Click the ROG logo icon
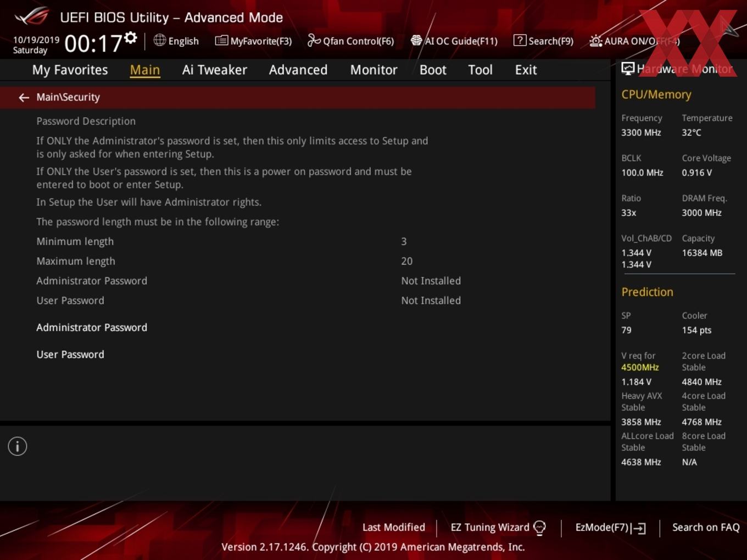 point(32,17)
